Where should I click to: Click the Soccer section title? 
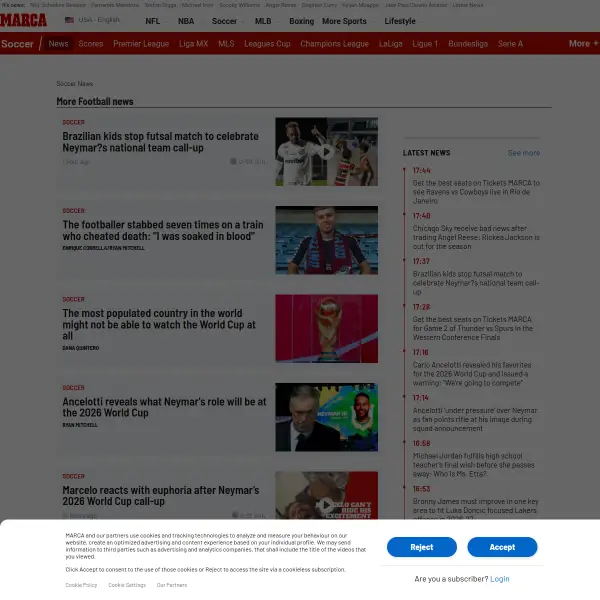tap(17, 44)
